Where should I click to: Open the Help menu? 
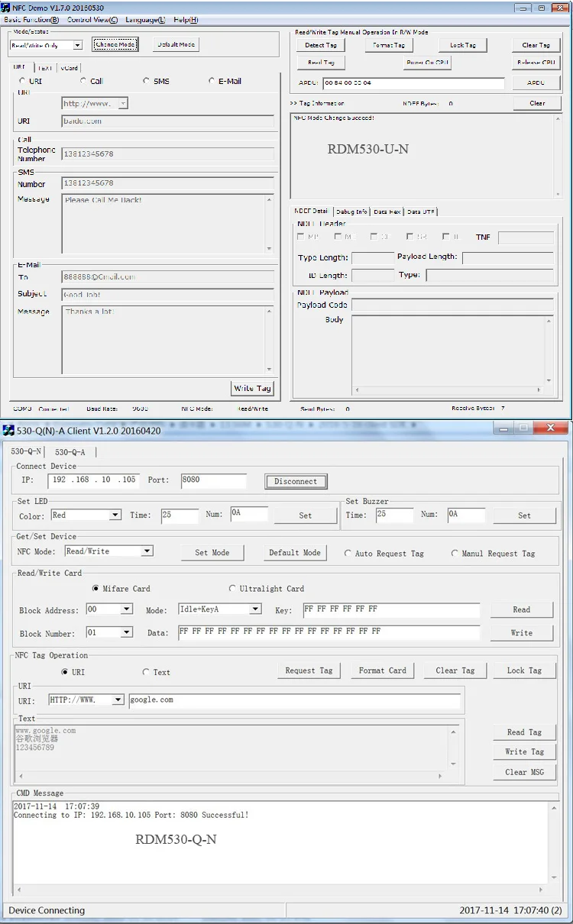tap(186, 20)
